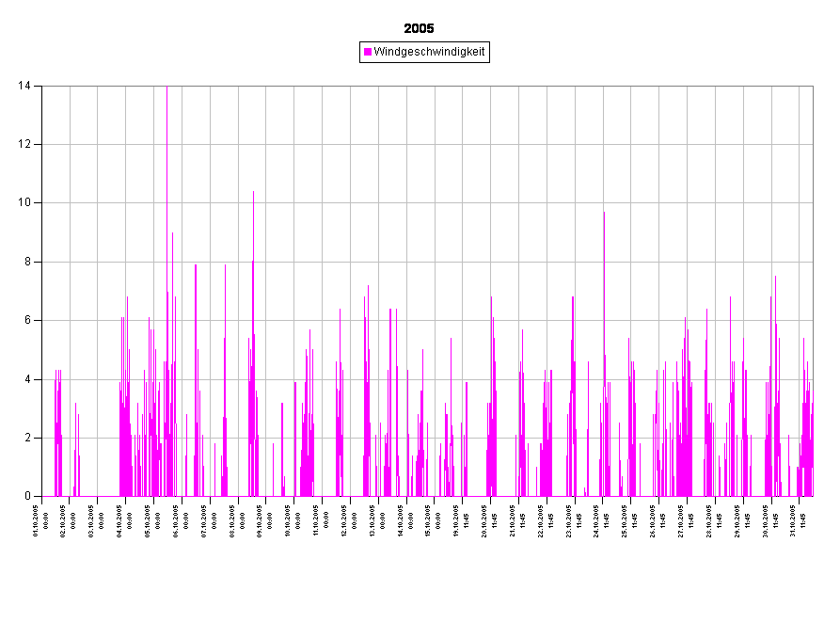Image resolution: width=840 pixels, height=623 pixels.
Task: Click the top-right corner of the plot area
Action: 812,87
